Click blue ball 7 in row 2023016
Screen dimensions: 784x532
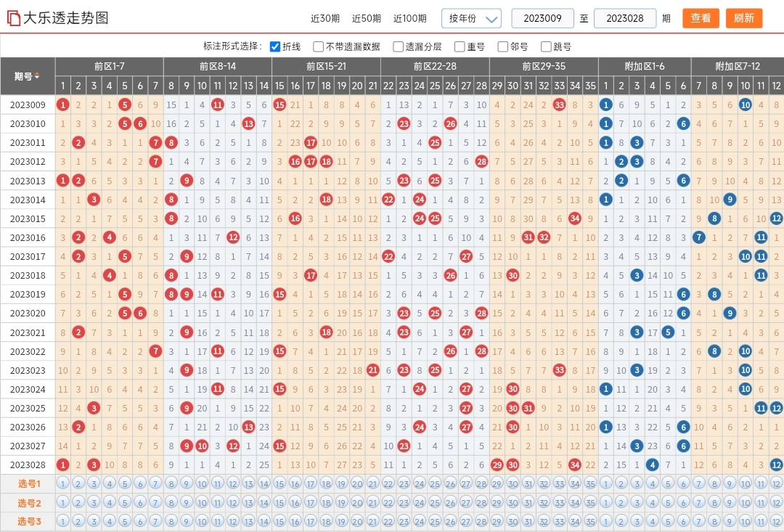click(x=698, y=237)
